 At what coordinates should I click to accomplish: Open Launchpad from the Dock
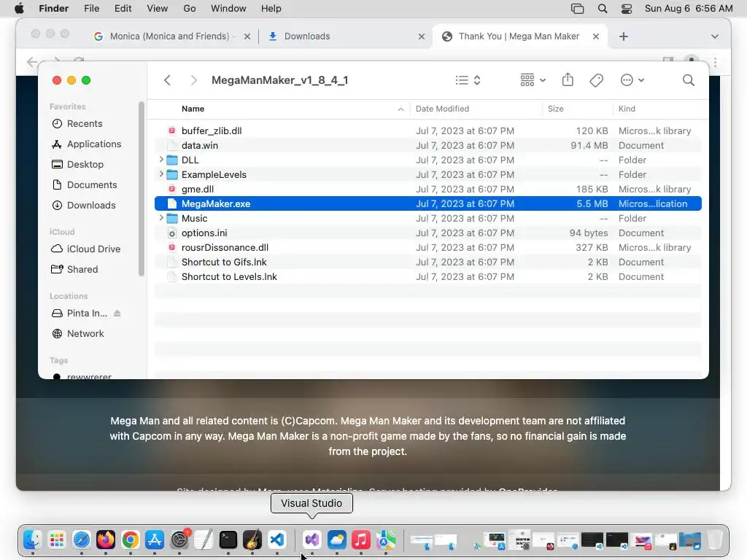pos(57,540)
